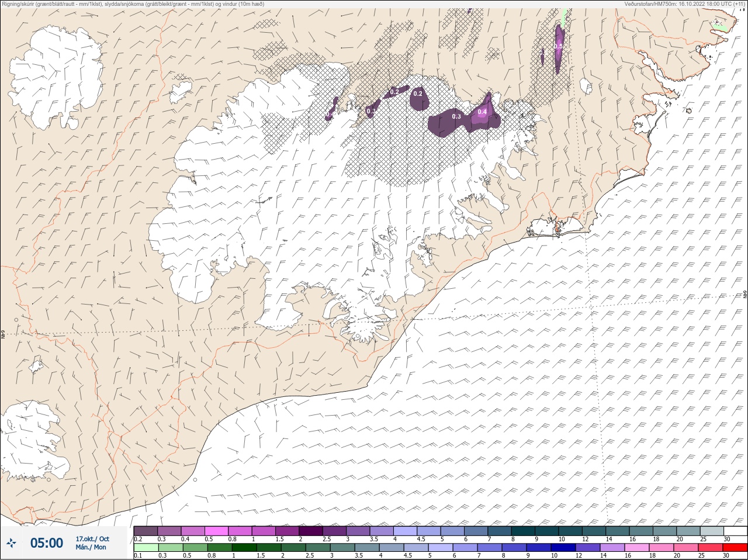This screenshot has height=560, width=748.
Task: Click the 0.5 precipitation label on the map
Action: pos(558,46)
